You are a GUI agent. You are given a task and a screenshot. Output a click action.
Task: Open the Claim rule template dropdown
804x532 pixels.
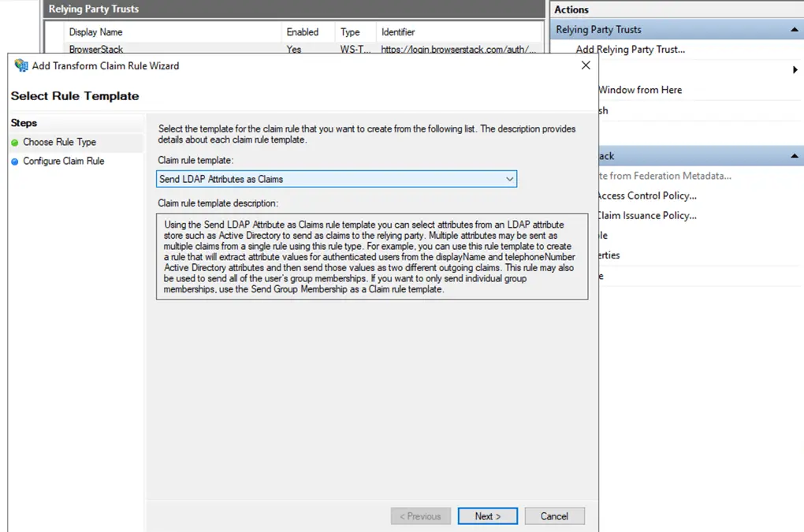pos(510,179)
